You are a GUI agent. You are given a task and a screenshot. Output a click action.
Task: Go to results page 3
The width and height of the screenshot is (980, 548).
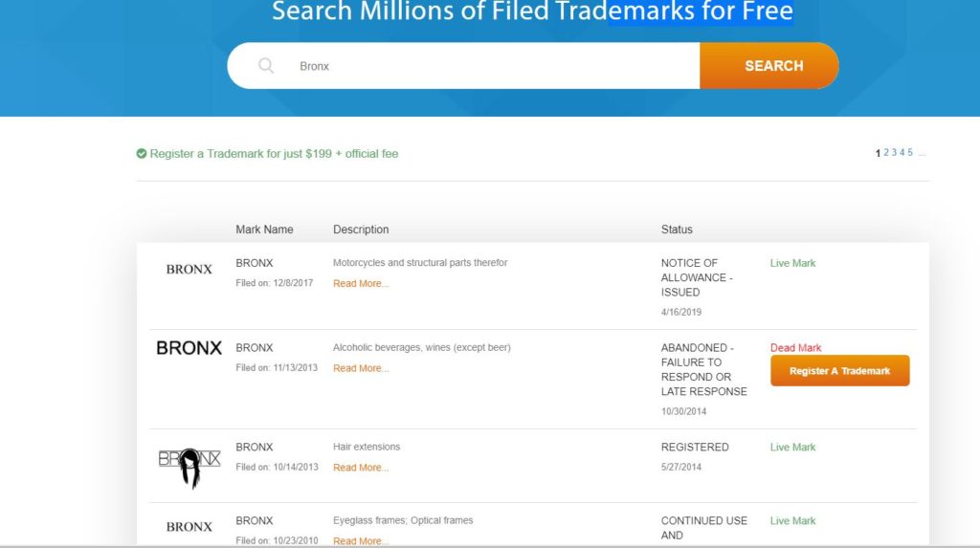point(894,152)
